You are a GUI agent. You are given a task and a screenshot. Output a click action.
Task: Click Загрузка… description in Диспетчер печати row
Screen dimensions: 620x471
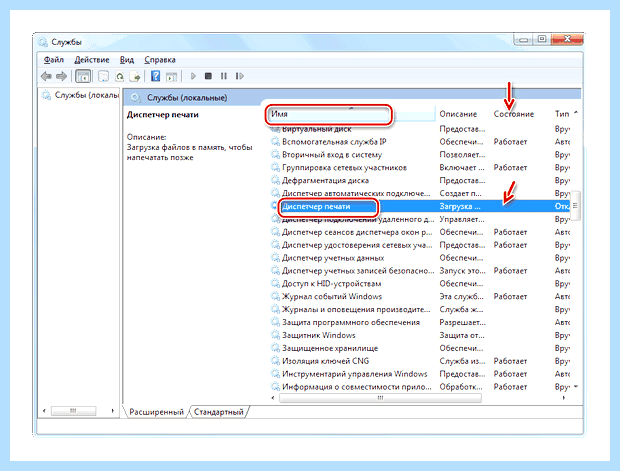coord(460,206)
